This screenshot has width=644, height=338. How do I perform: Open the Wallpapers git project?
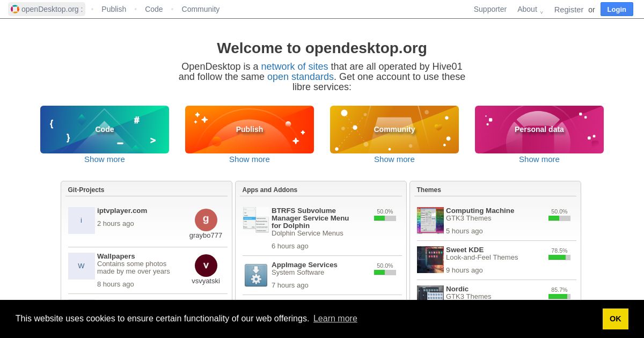116,256
